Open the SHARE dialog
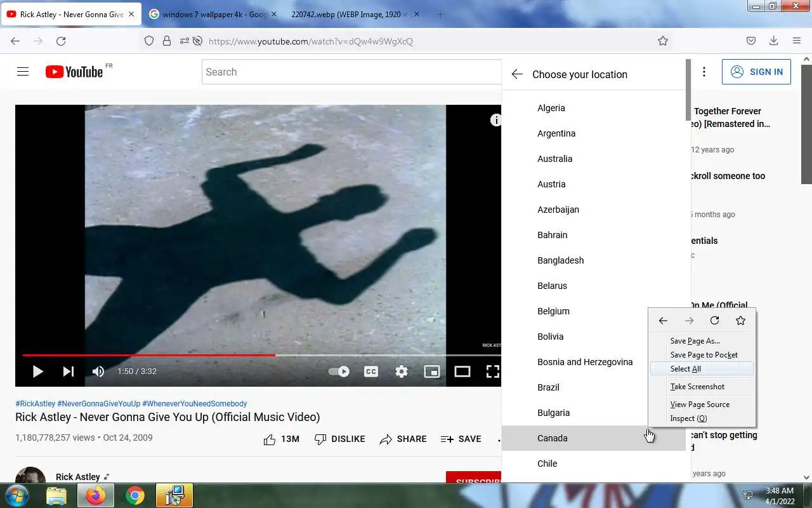The width and height of the screenshot is (812, 508). coord(403,439)
